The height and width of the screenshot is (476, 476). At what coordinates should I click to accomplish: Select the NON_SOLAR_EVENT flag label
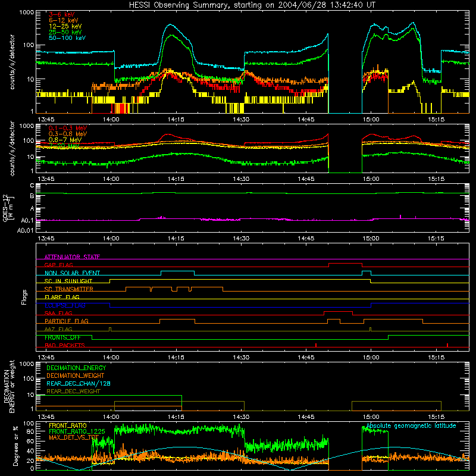tap(72, 273)
